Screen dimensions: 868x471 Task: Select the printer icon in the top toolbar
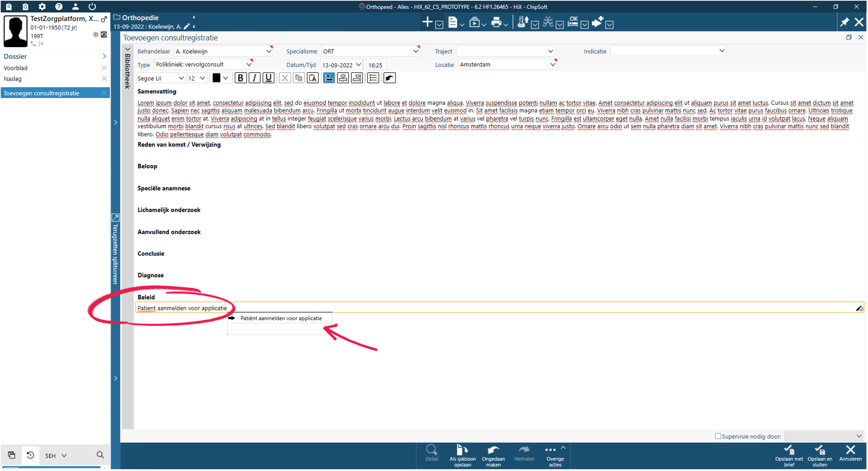click(498, 22)
